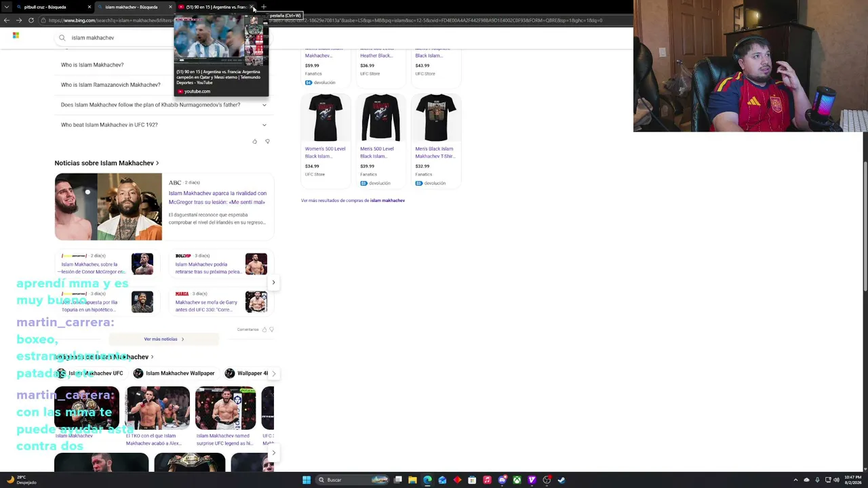868x488 pixels.
Task: Open the weather widget on the taskbar
Action: [x=20, y=480]
